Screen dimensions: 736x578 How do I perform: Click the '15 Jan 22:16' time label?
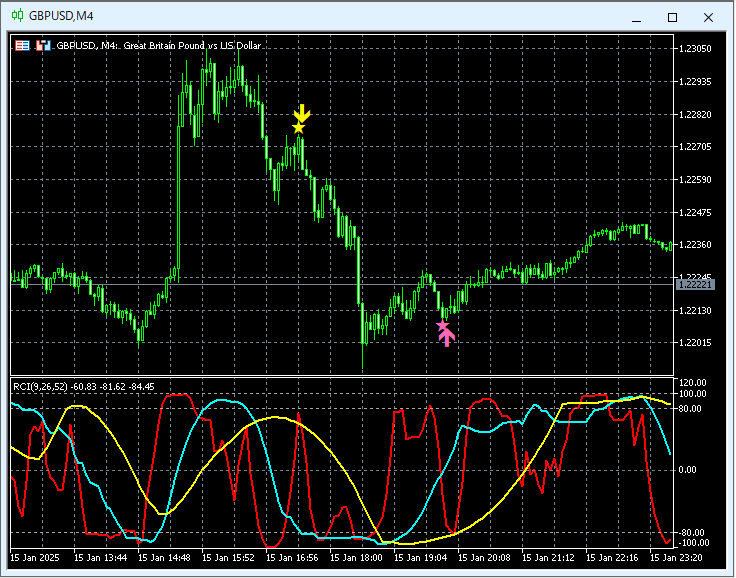[612, 557]
